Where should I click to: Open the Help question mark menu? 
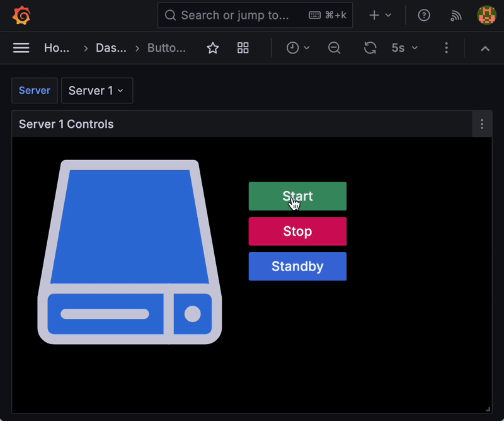coord(423,15)
